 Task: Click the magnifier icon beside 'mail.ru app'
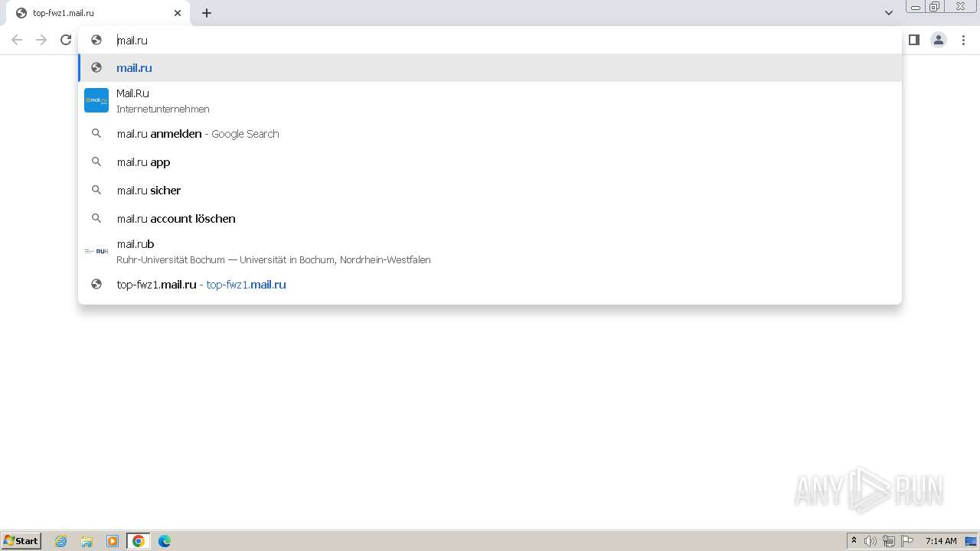tap(96, 162)
